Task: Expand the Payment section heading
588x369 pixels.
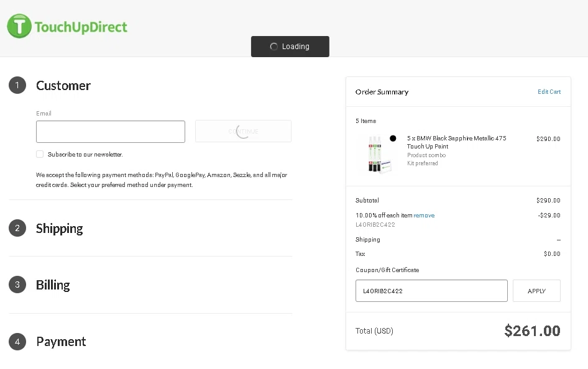Action: pyautogui.click(x=61, y=342)
